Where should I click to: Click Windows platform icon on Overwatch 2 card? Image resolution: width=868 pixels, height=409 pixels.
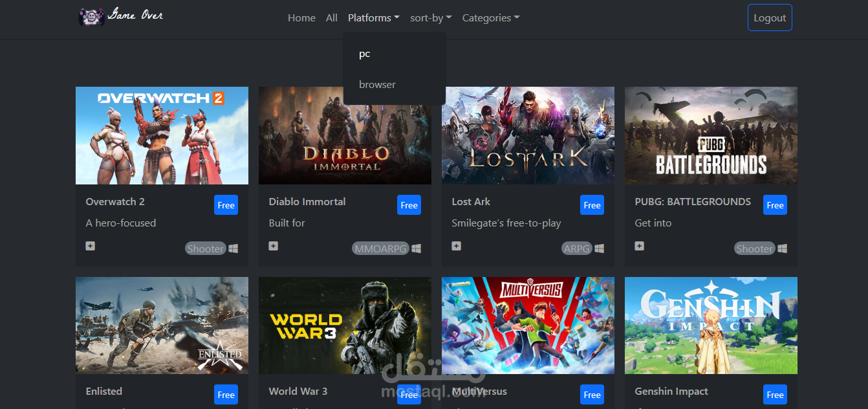pyautogui.click(x=233, y=249)
